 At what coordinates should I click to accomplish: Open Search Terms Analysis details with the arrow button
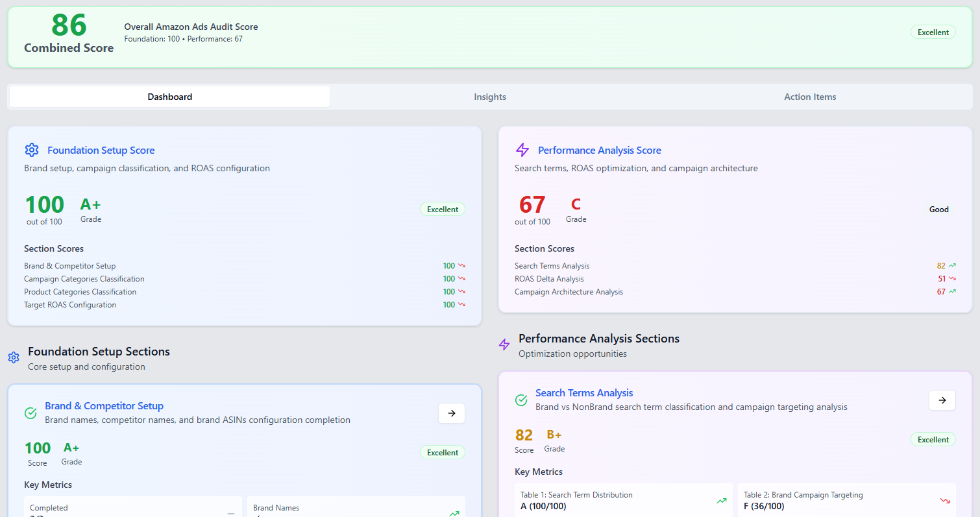[942, 400]
